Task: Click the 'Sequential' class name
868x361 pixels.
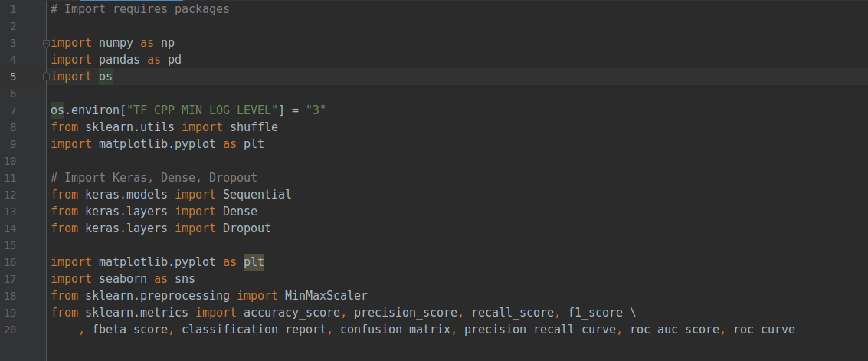Action: point(257,195)
